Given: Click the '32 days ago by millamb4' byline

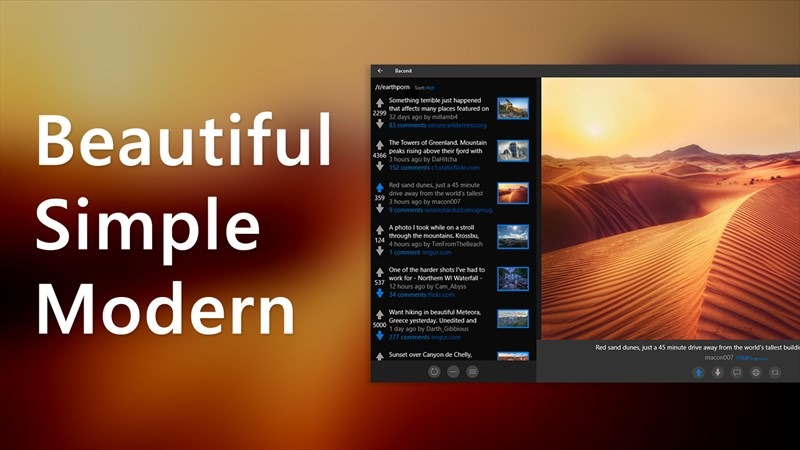Looking at the screenshot, I should point(423,117).
